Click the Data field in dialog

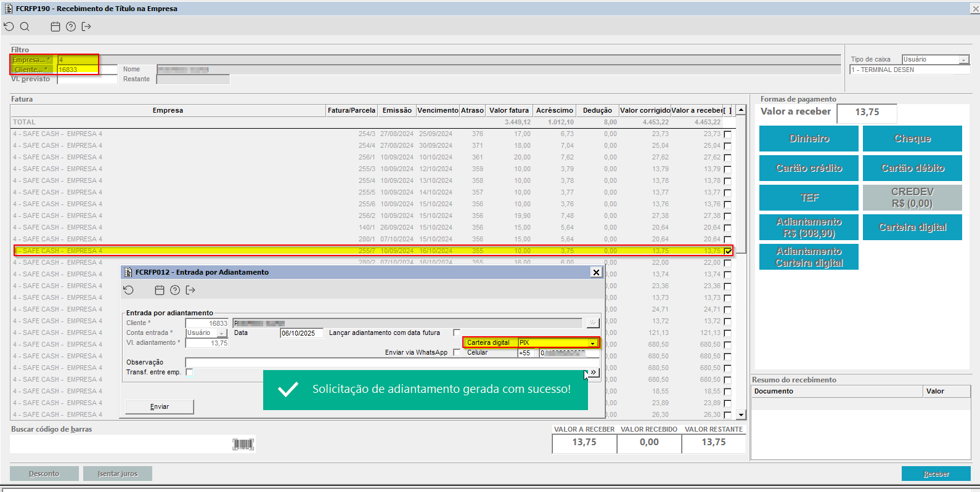tap(301, 333)
